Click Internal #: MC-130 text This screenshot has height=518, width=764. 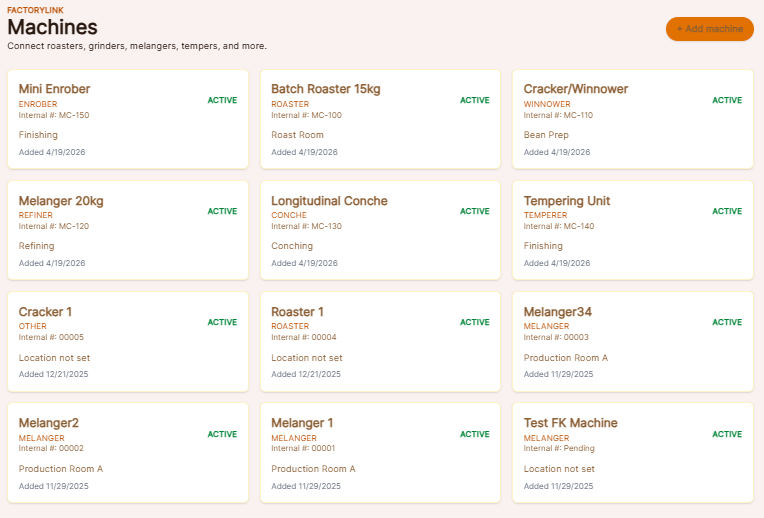(x=306, y=227)
